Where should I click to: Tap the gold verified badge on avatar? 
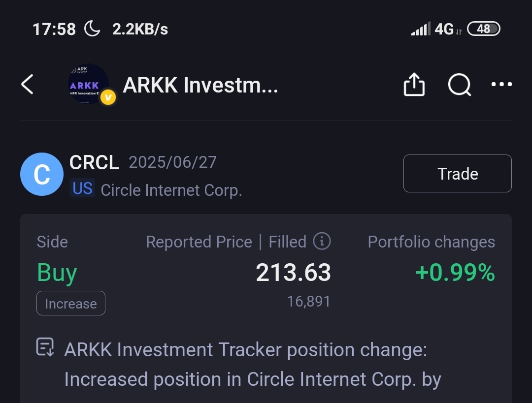108,97
